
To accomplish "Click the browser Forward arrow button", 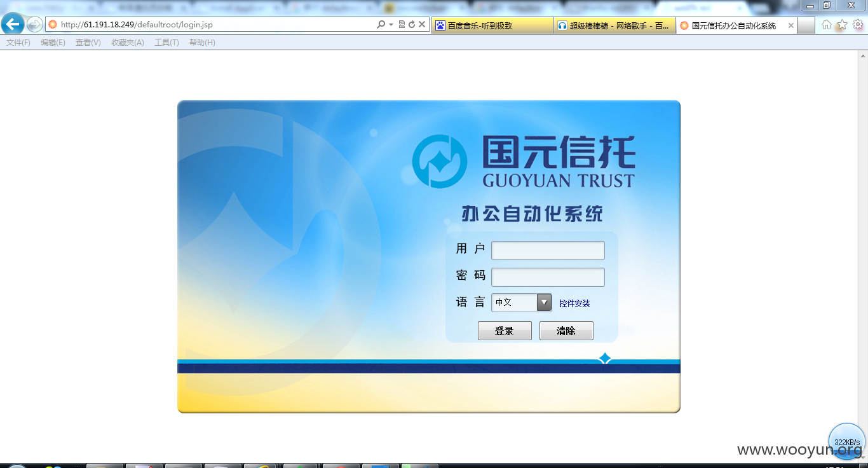I will tap(34, 25).
